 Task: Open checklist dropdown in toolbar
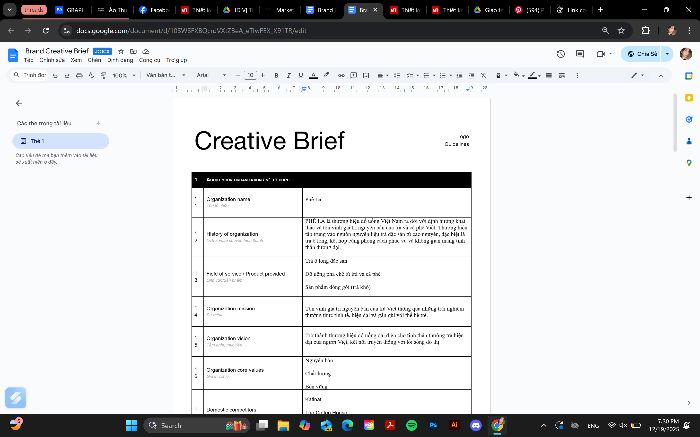(x=411, y=75)
